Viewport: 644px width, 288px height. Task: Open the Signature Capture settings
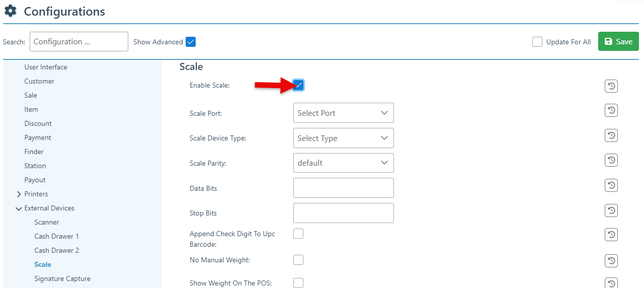pos(62,278)
